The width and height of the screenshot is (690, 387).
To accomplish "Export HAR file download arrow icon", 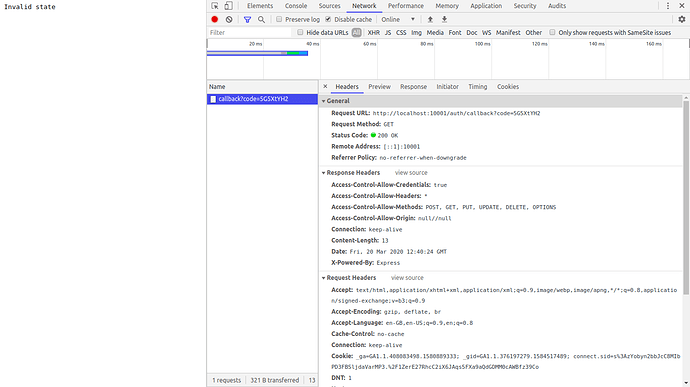I will pyautogui.click(x=444, y=19).
